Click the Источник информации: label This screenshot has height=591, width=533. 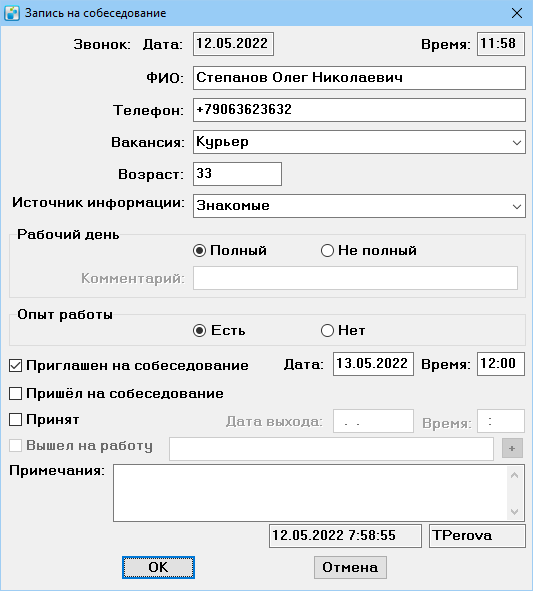point(98,203)
